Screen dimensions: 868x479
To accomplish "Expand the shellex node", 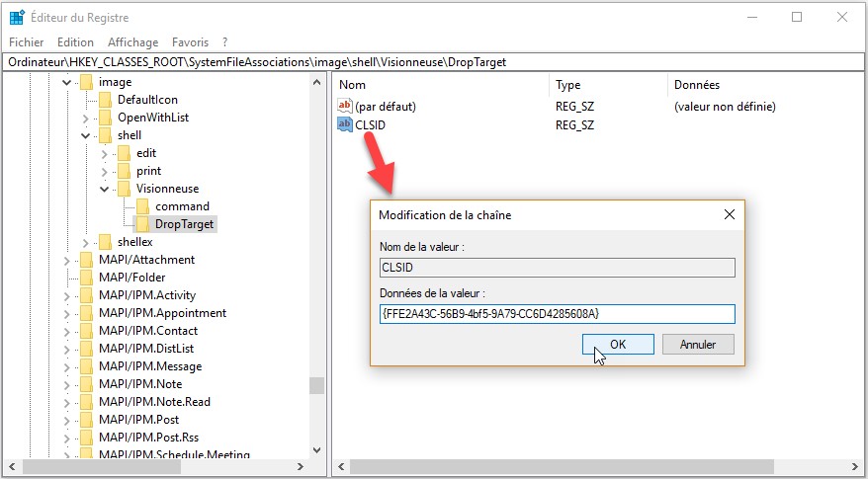I will 85,242.
